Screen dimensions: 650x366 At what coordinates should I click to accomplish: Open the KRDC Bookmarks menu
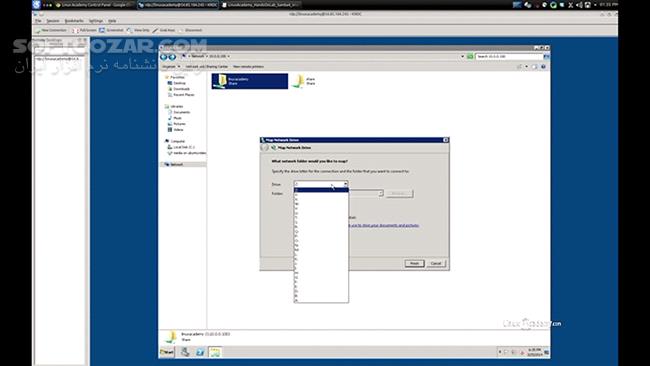[x=74, y=21]
